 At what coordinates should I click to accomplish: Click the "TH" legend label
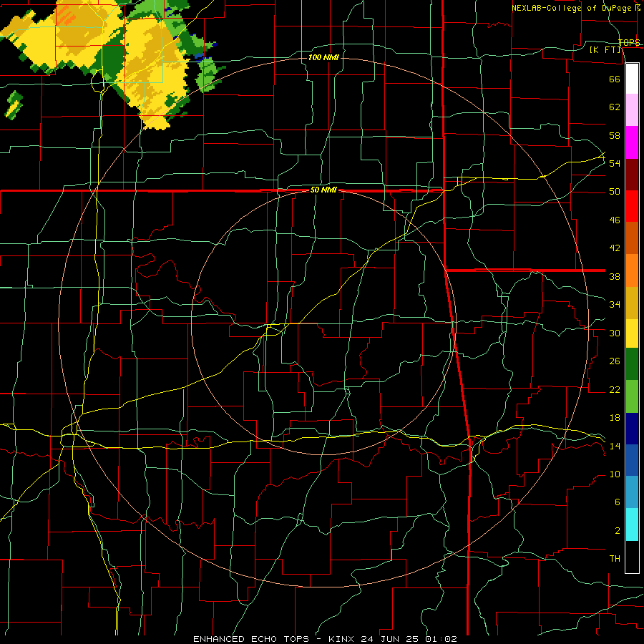[x=615, y=559]
